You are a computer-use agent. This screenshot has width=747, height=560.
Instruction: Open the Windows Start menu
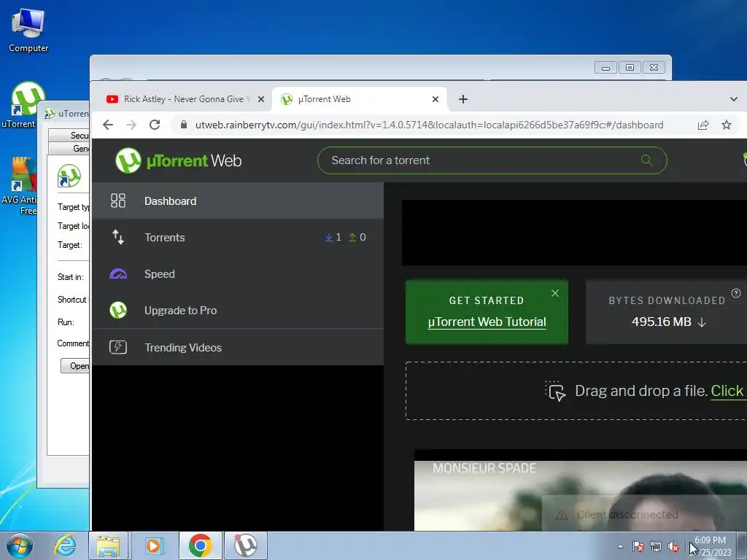coord(18,545)
